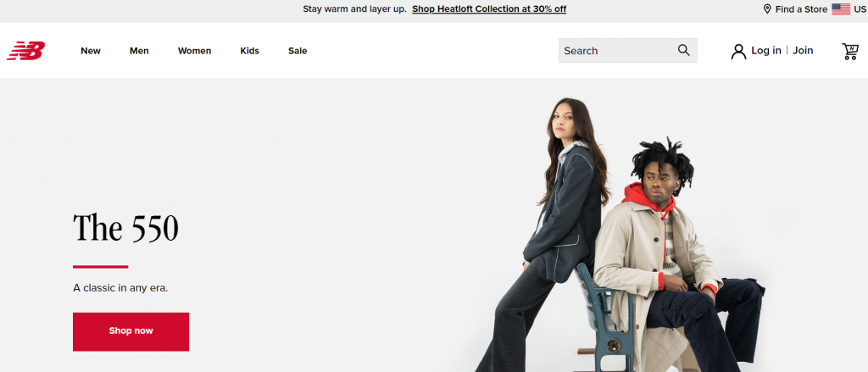
Task: Open the Sale menu
Action: 298,51
